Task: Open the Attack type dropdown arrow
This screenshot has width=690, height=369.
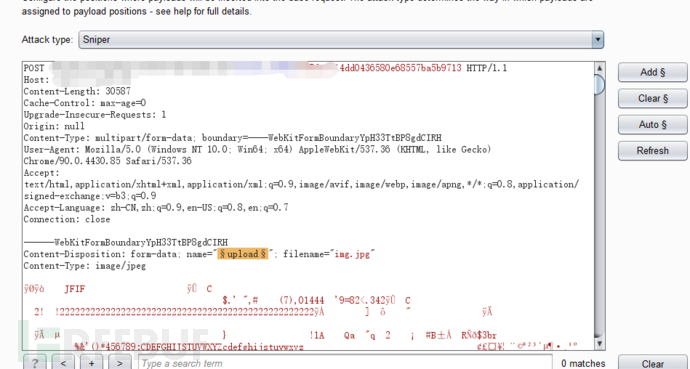Action: (597, 40)
